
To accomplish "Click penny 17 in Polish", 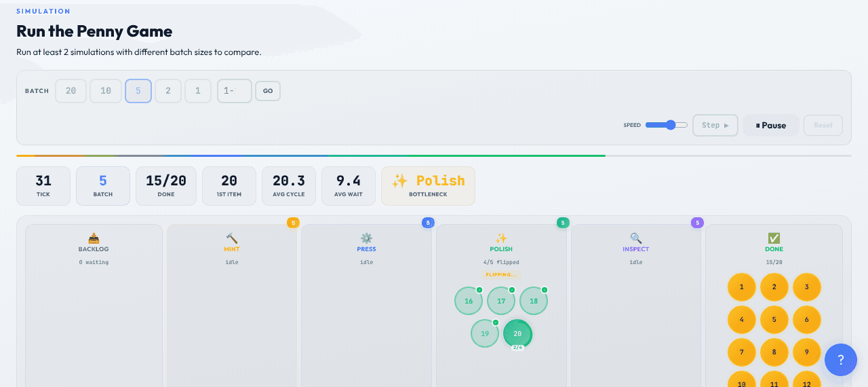I will tap(501, 301).
